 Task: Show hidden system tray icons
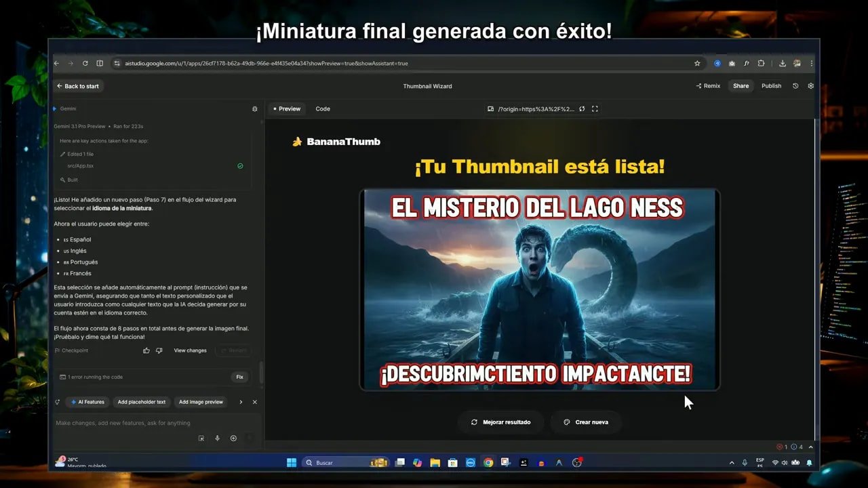coord(732,463)
